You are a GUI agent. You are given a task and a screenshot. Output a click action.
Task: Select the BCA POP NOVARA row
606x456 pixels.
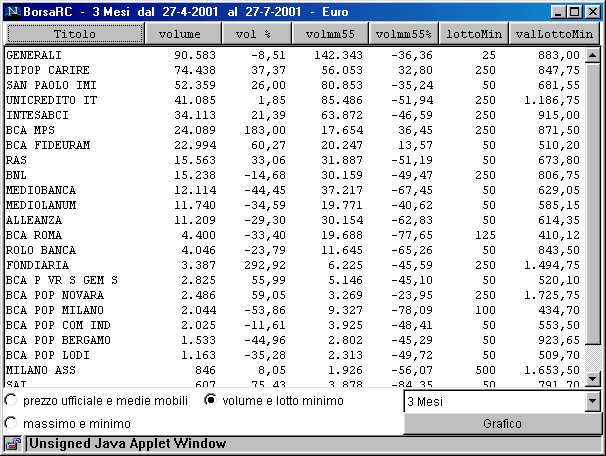[x=293, y=295]
